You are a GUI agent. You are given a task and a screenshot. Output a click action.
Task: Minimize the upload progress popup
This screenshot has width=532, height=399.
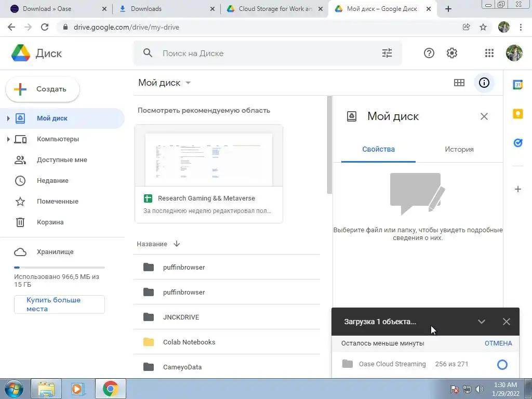pyautogui.click(x=482, y=321)
